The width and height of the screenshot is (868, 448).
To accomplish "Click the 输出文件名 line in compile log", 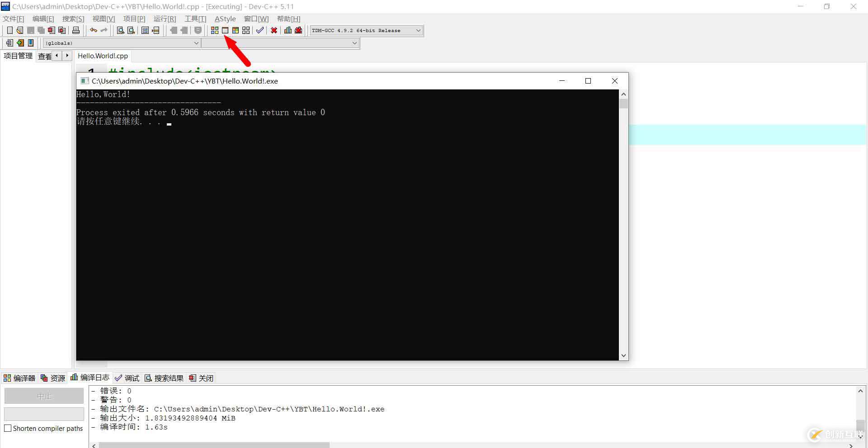I will (238, 409).
